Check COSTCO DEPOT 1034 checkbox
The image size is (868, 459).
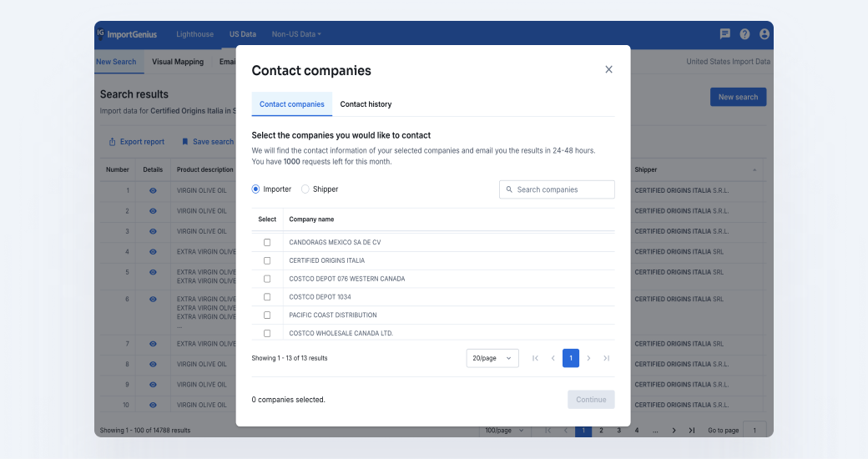coord(267,297)
